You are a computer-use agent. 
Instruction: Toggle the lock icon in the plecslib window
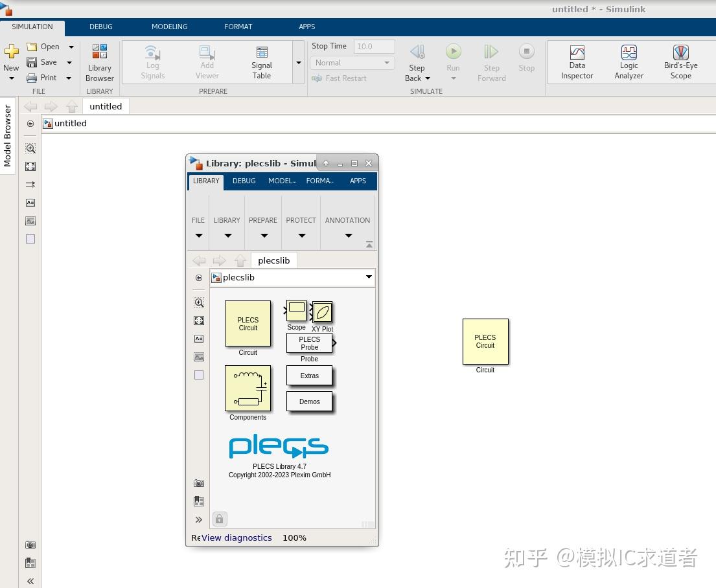click(220, 519)
